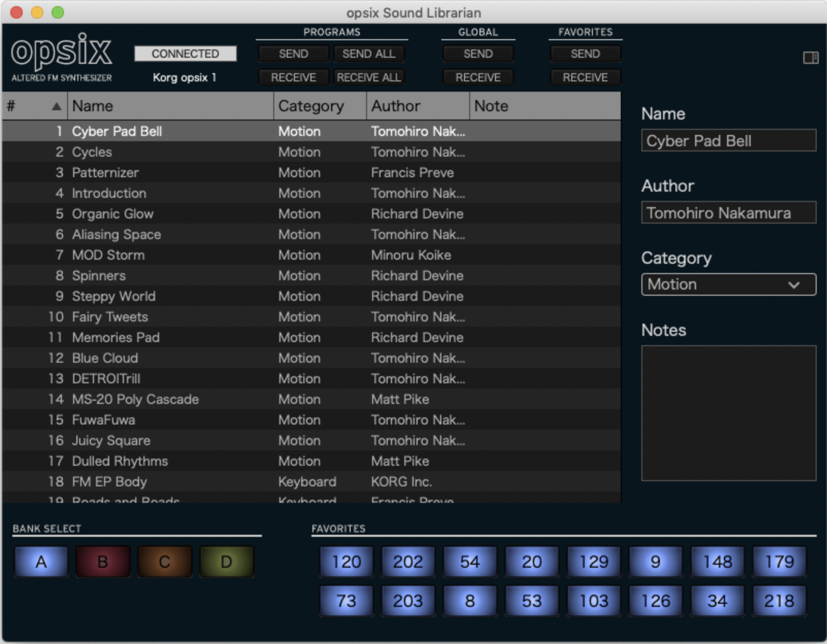Select the Introduction program
This screenshot has height=644, width=827.
click(311, 193)
